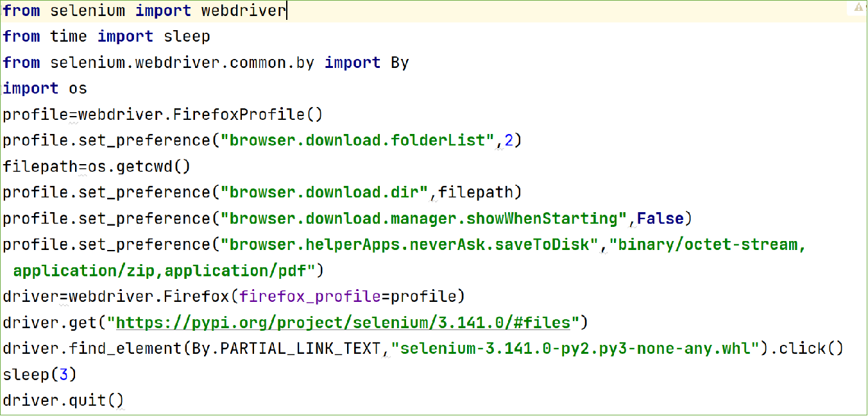Click 'sleep' in the time import line

click(187, 37)
